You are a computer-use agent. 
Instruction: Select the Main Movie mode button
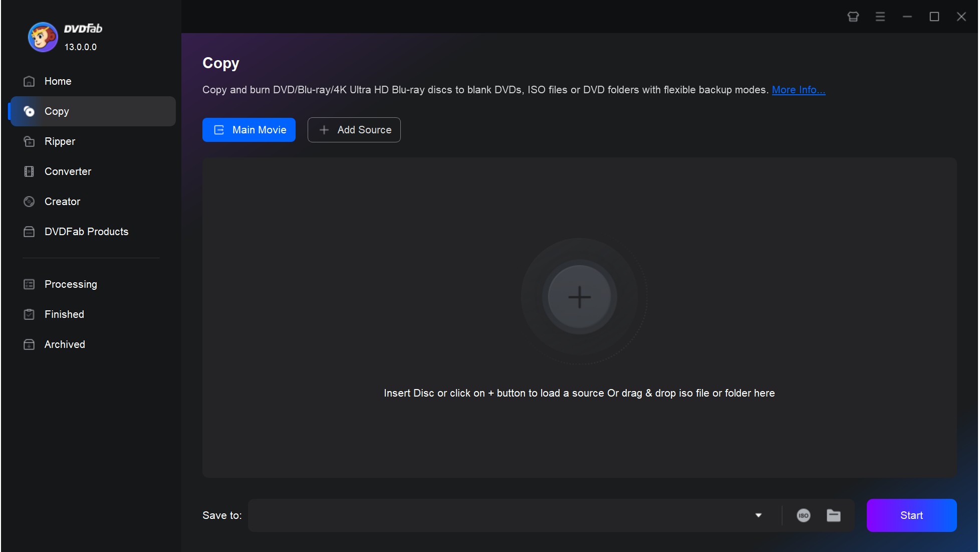click(x=249, y=129)
